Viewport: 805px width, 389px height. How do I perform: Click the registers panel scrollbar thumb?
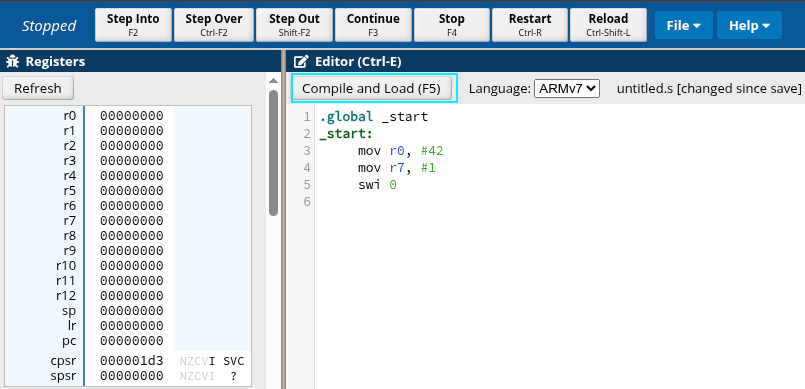[273, 153]
